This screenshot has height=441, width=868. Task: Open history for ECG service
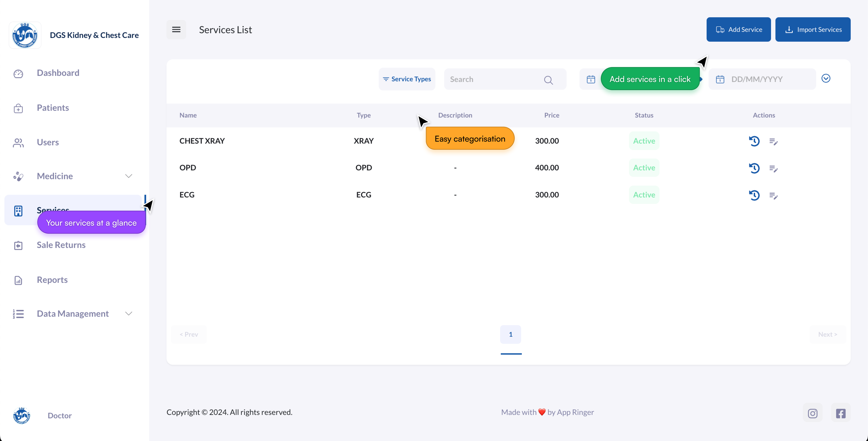[x=754, y=195]
